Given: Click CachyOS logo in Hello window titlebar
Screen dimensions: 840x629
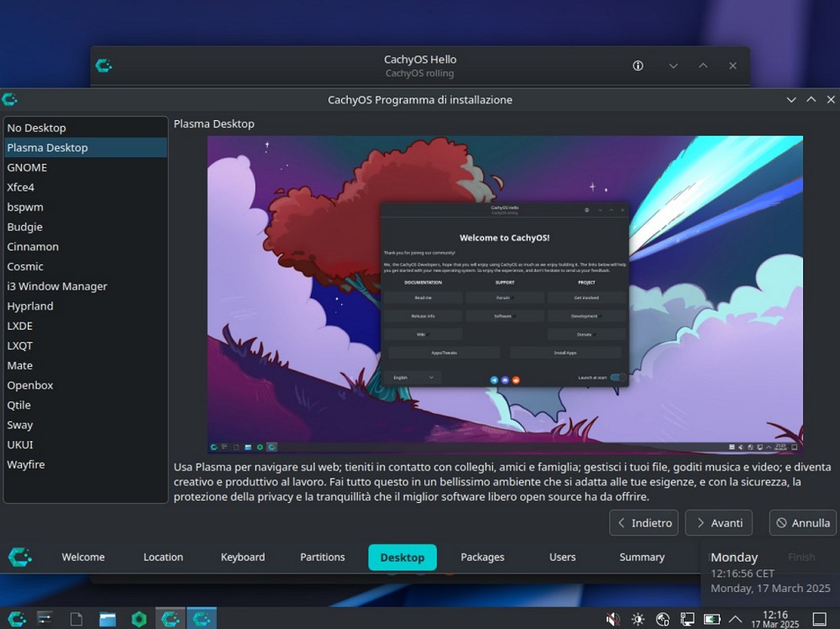Looking at the screenshot, I should [x=104, y=66].
